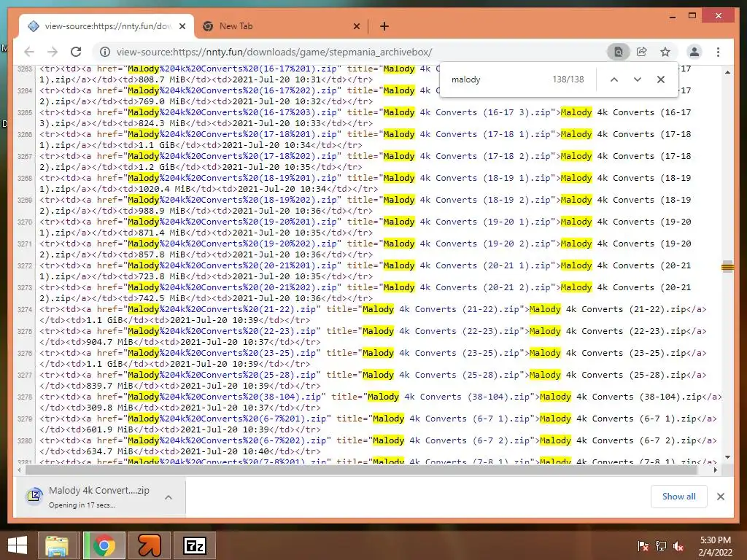
Task: Click the Chrome taskbar icon
Action: tap(104, 545)
